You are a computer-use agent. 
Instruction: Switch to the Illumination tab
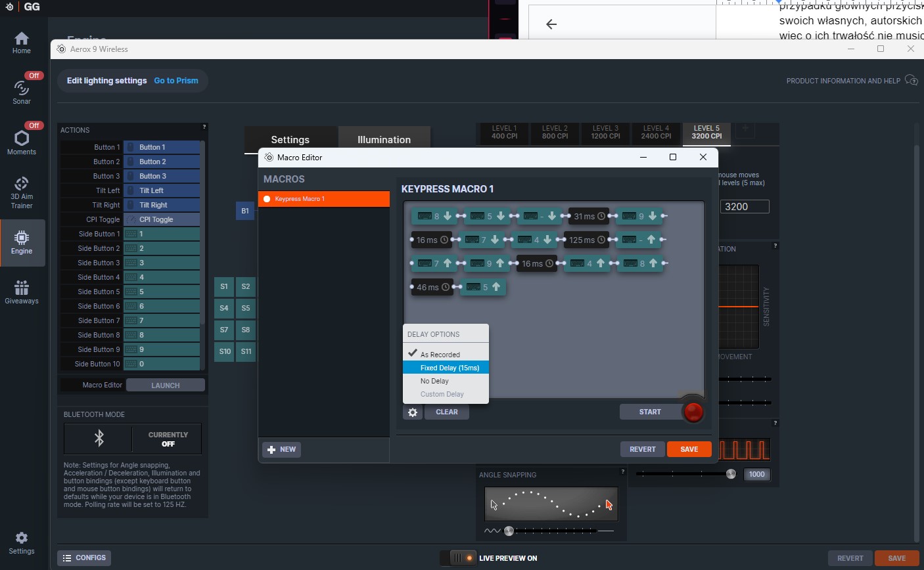(x=384, y=140)
